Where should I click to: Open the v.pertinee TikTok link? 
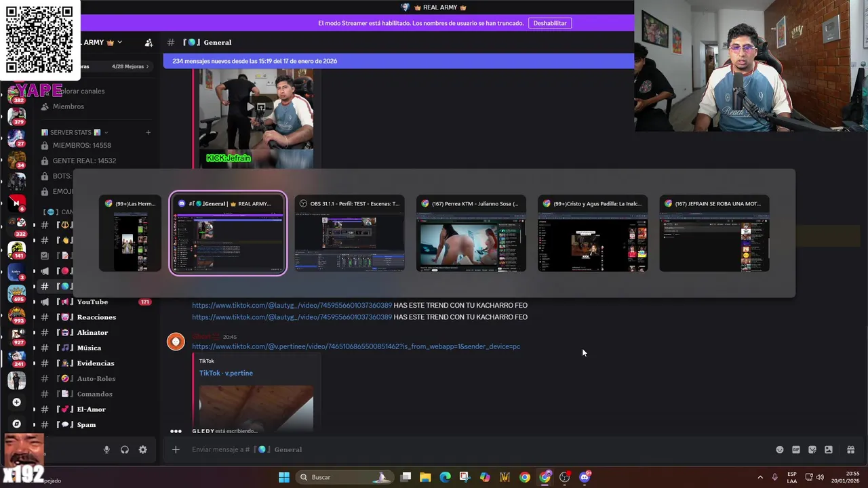(356, 346)
